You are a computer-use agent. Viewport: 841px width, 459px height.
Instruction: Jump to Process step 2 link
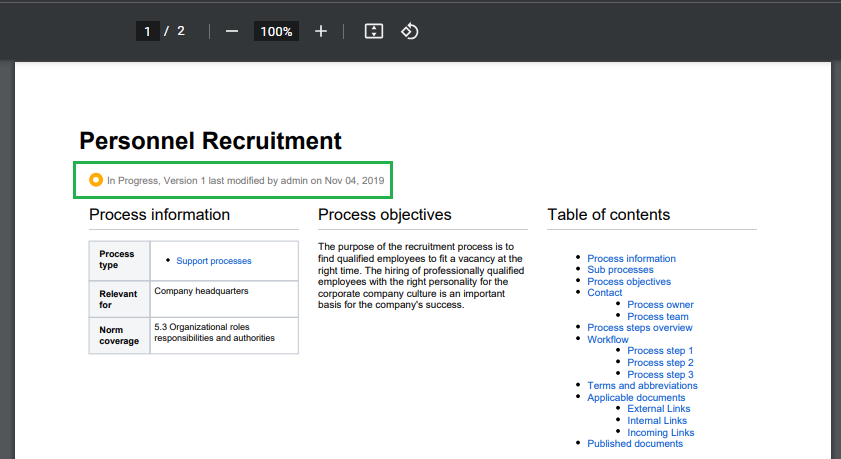coord(660,363)
